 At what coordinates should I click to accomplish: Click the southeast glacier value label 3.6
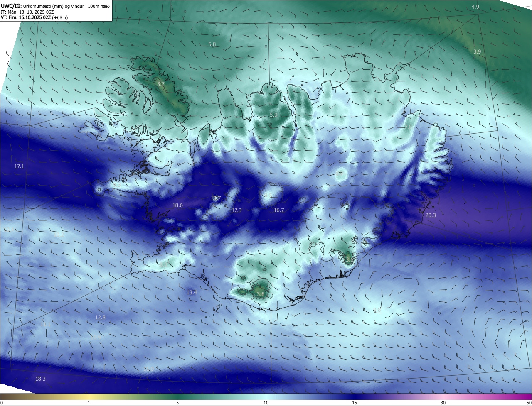coord(349,260)
